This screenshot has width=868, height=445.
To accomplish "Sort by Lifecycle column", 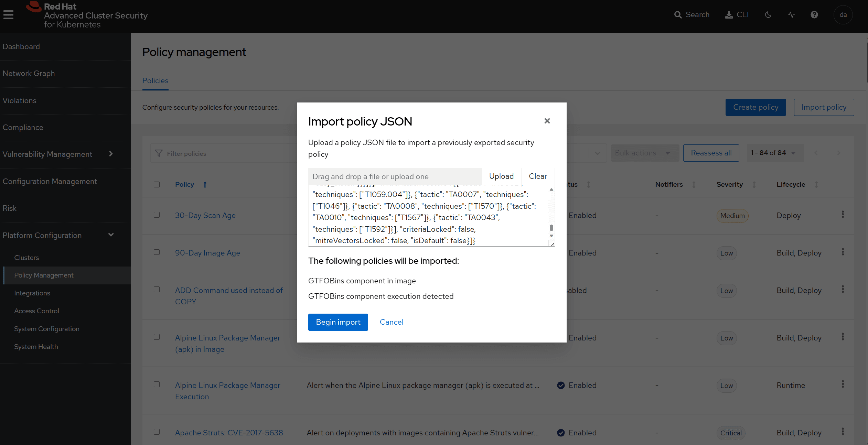I will click(x=816, y=184).
